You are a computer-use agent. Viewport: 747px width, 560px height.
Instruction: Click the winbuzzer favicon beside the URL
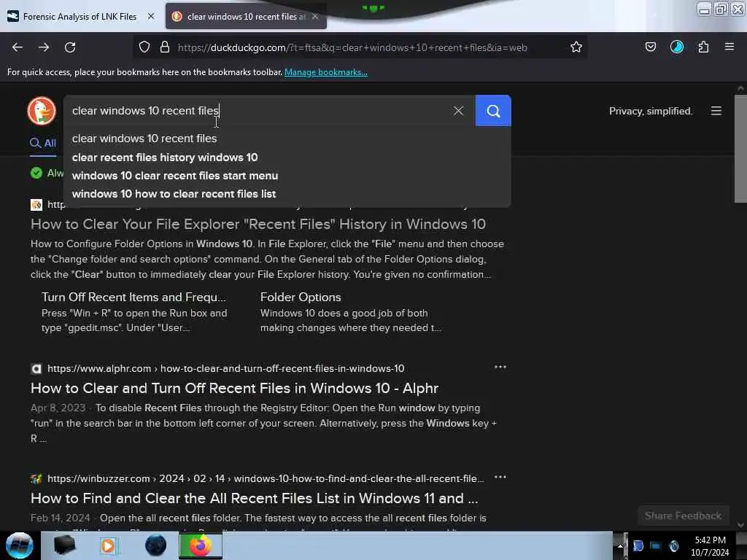36,479
